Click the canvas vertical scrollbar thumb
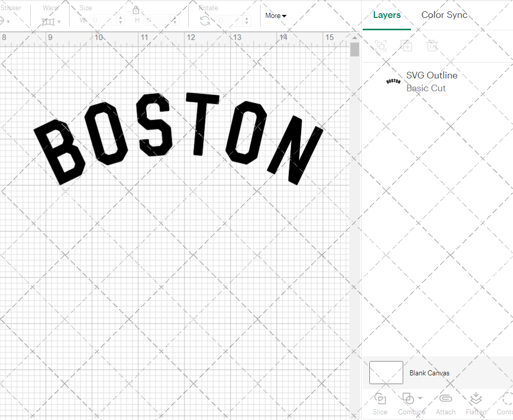 354,49
